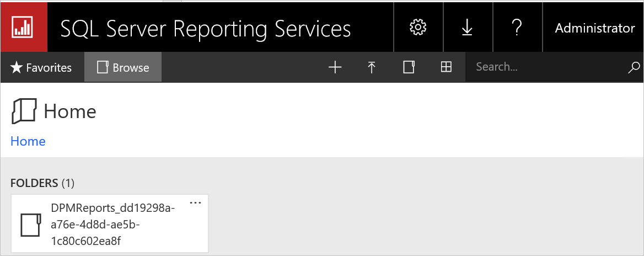Switch to the Favorites tab
This screenshot has width=644, height=256.
tap(42, 67)
